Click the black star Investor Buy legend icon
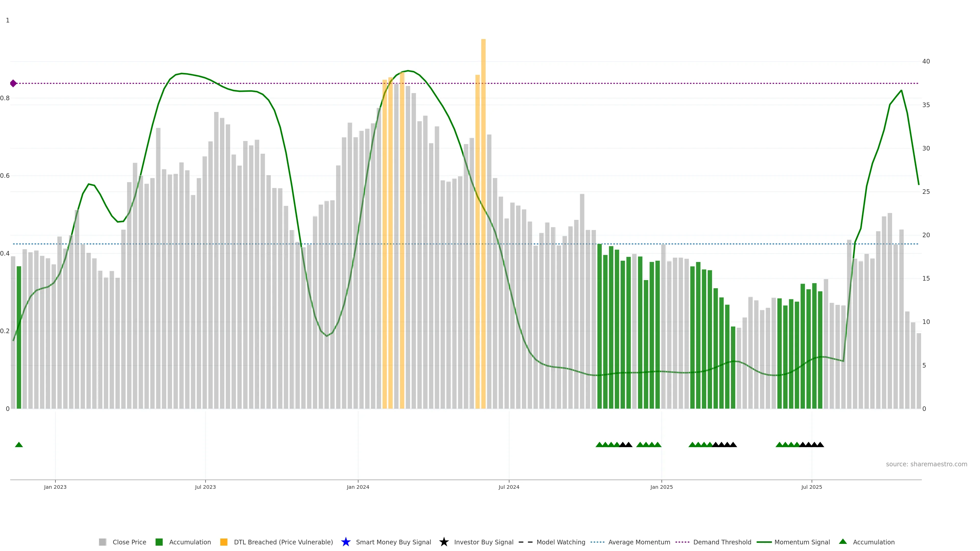 (x=444, y=542)
